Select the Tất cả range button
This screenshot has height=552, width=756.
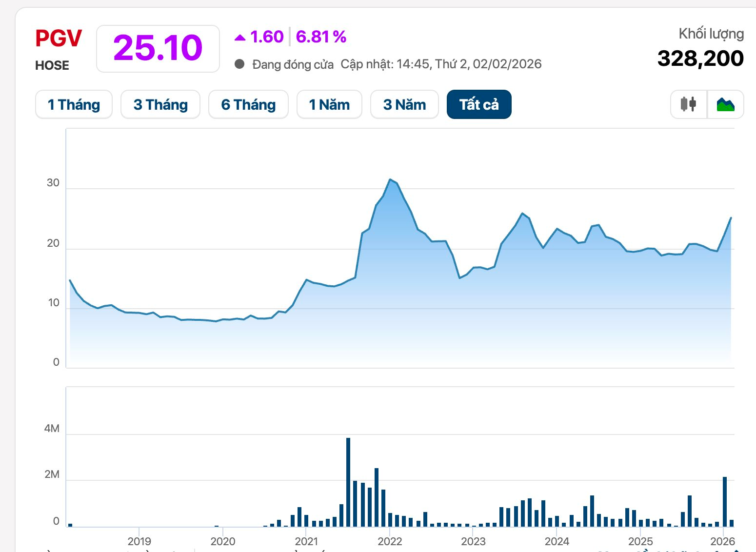[479, 104]
